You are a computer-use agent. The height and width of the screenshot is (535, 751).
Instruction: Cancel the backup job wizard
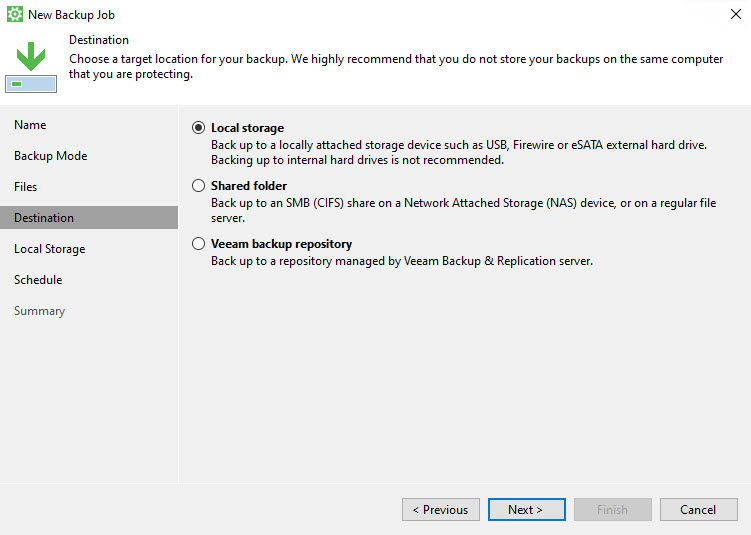[x=698, y=510]
